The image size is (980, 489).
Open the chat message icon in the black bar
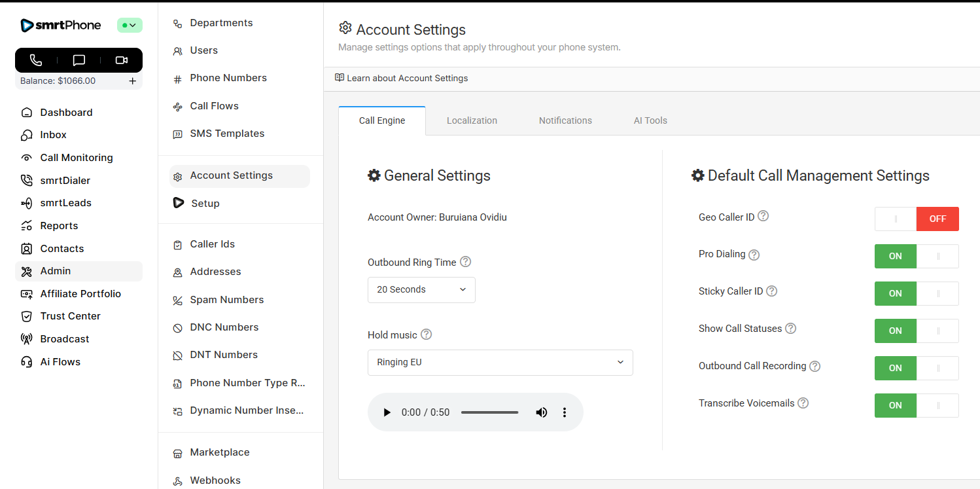pos(79,60)
